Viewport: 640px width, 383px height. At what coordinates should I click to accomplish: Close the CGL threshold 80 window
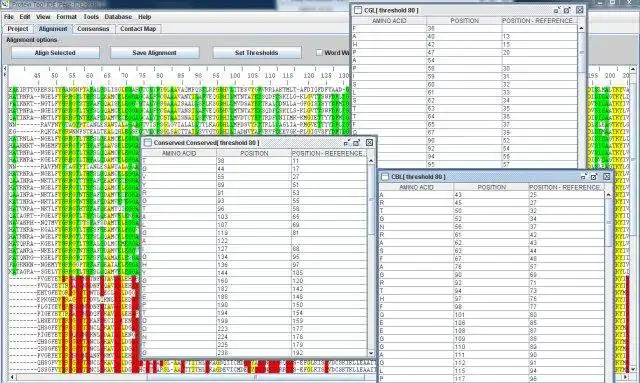[x=580, y=10]
